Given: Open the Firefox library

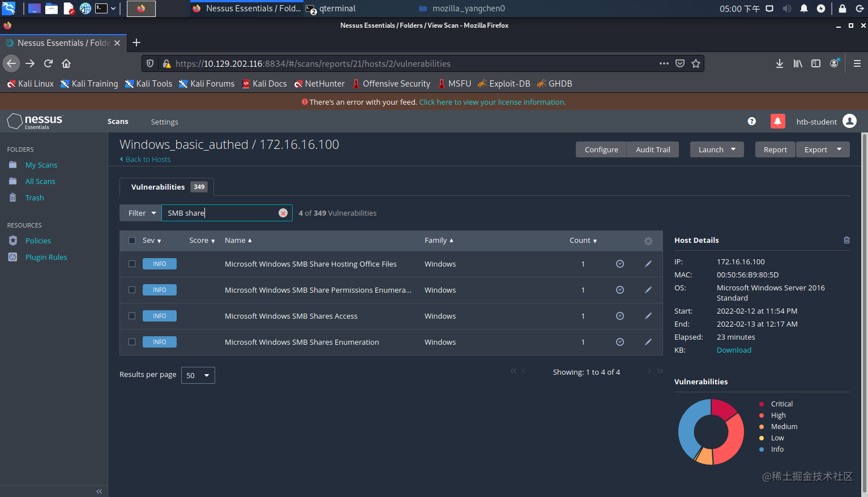Looking at the screenshot, I should pyautogui.click(x=798, y=63).
